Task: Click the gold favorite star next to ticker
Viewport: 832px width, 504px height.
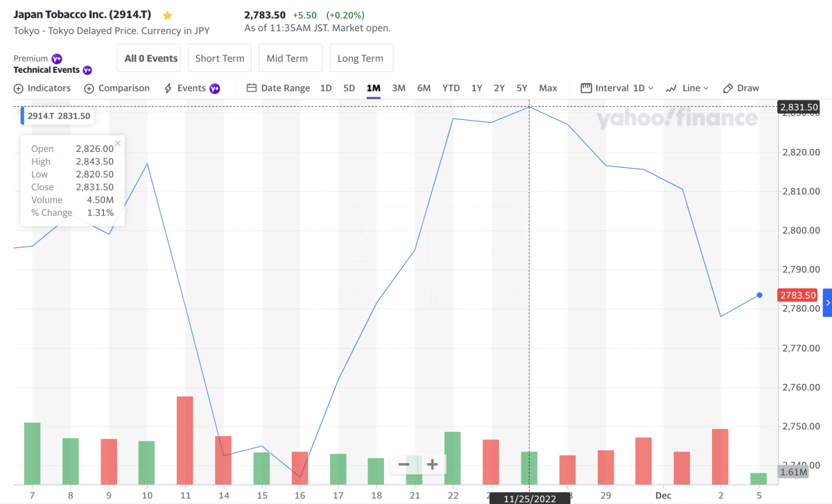Action: tap(167, 15)
